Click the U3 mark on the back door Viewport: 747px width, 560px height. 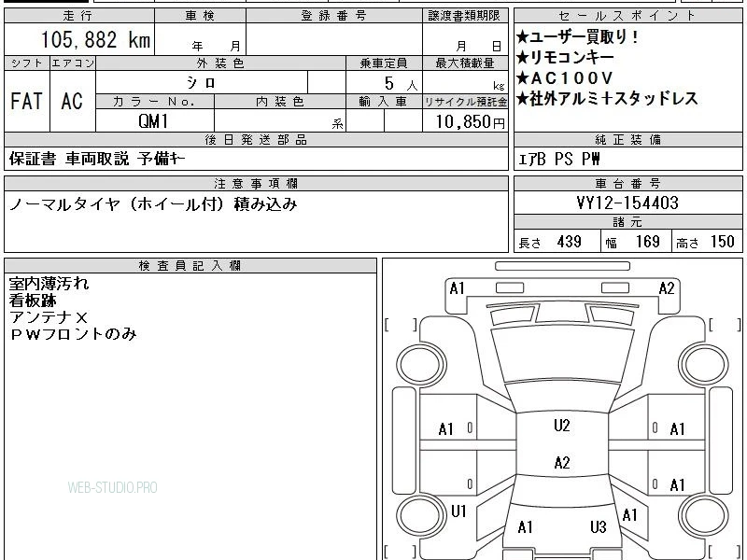pos(599,526)
